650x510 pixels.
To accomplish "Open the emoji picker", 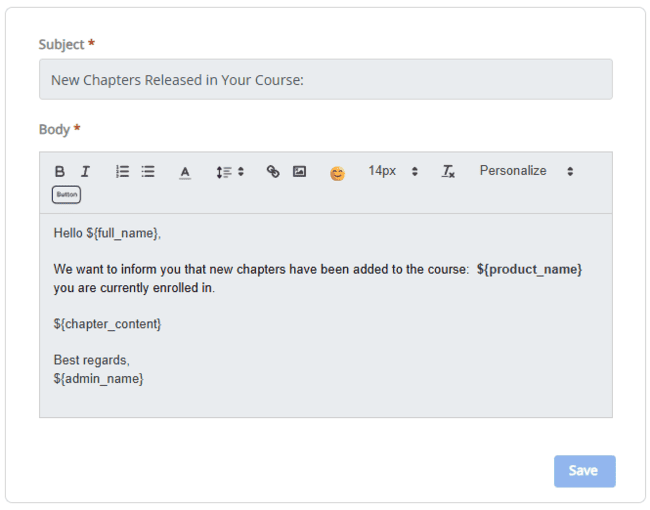I will pyautogui.click(x=337, y=173).
